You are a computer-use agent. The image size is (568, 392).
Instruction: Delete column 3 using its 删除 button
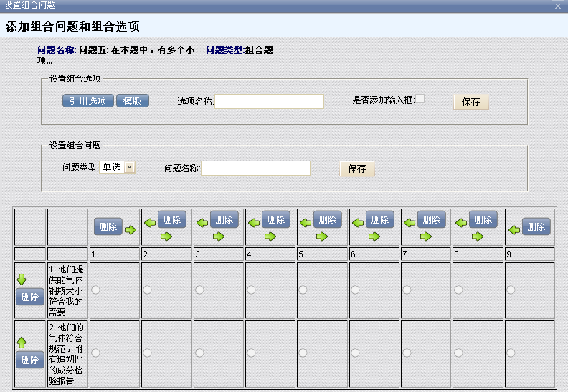[224, 219]
